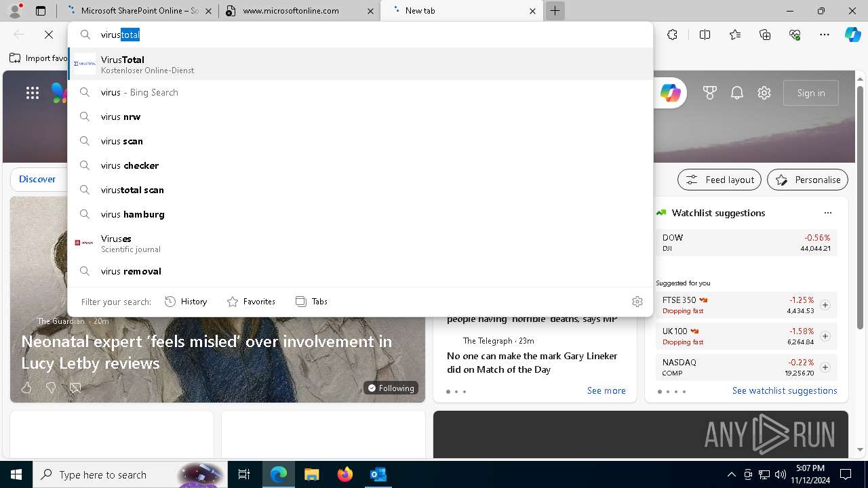Open comments on the Guardian article

pos(75,388)
